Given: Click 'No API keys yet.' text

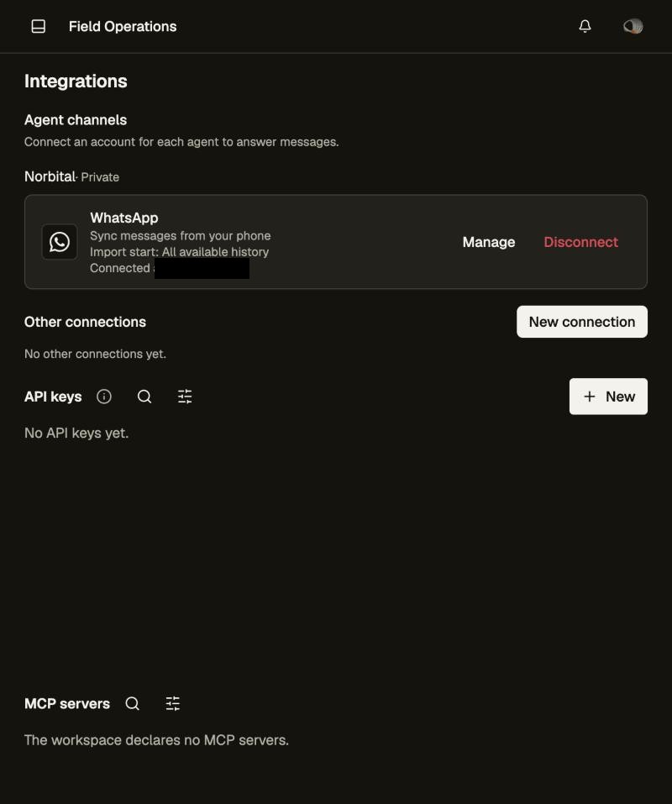Looking at the screenshot, I should (76, 434).
